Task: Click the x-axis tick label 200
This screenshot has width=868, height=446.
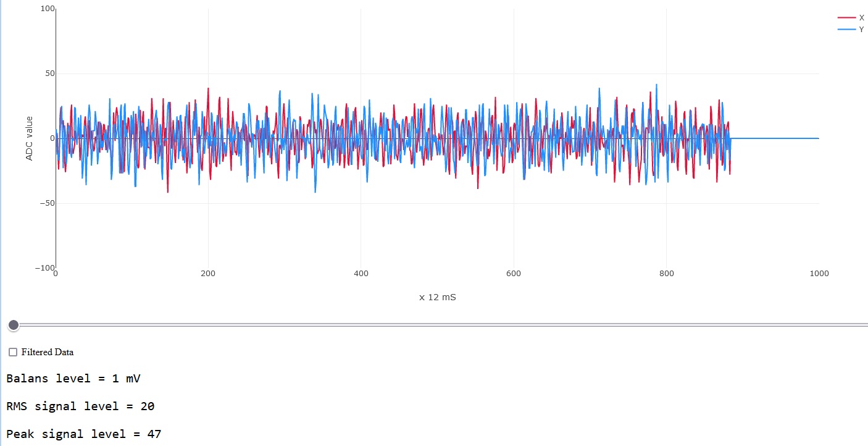Action: click(x=208, y=274)
